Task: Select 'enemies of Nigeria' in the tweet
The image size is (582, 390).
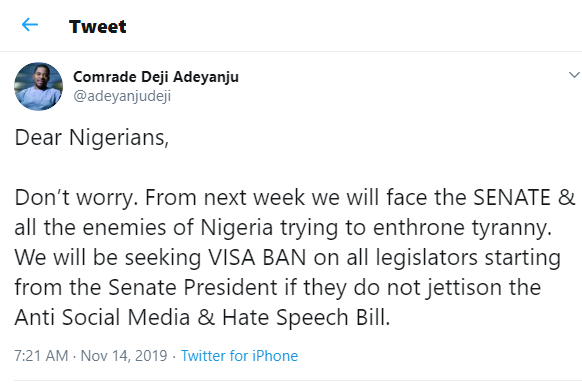Action: point(178,227)
